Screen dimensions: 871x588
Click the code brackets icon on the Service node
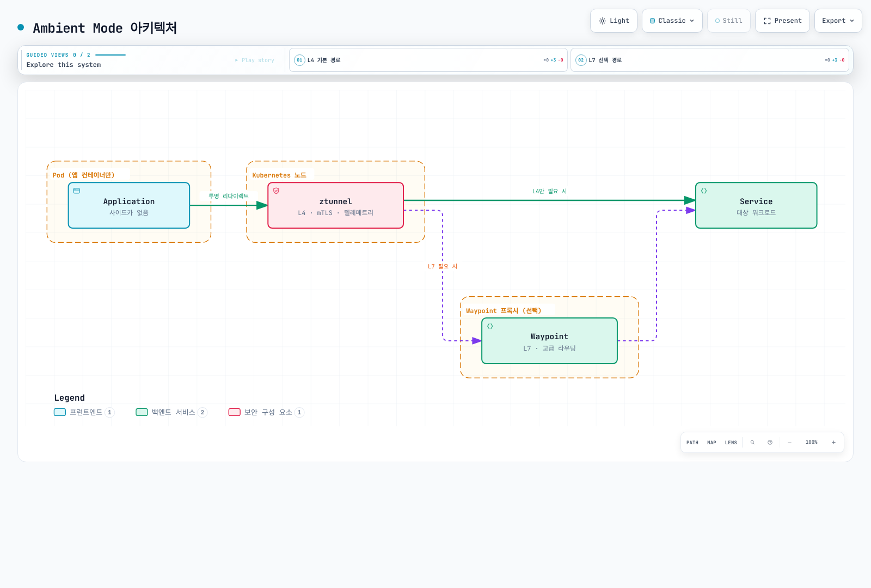pos(704,191)
